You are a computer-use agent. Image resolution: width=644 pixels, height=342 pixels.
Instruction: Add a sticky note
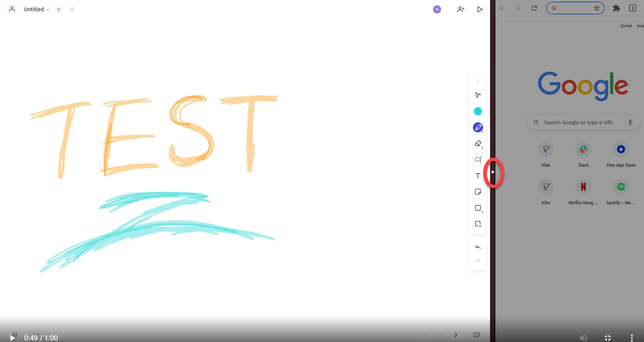tap(478, 192)
